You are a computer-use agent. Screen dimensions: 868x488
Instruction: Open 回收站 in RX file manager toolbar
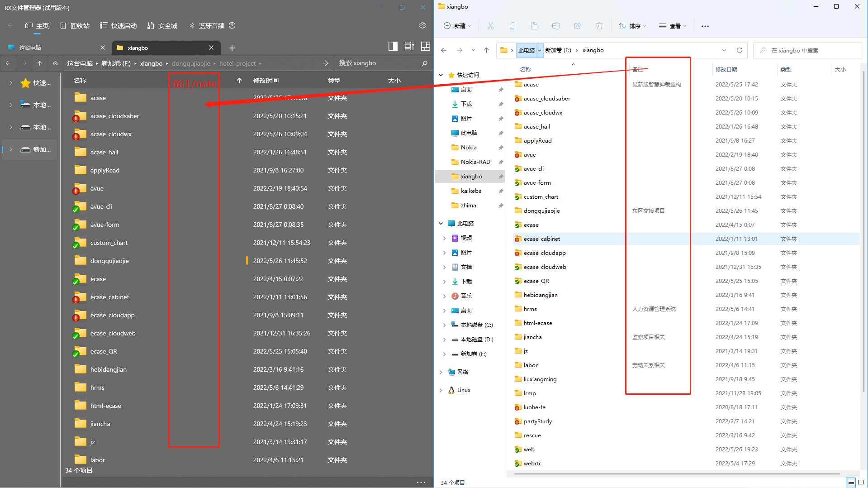coord(75,26)
